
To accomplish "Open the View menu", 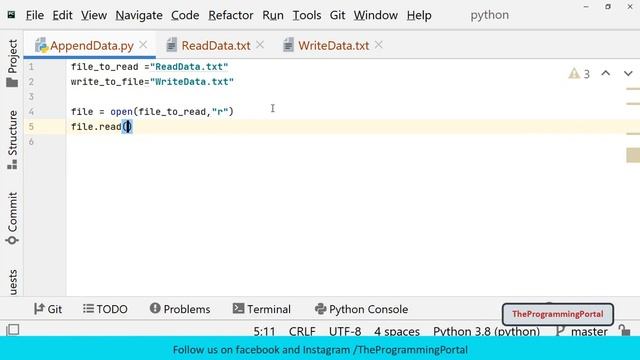I will point(94,15).
